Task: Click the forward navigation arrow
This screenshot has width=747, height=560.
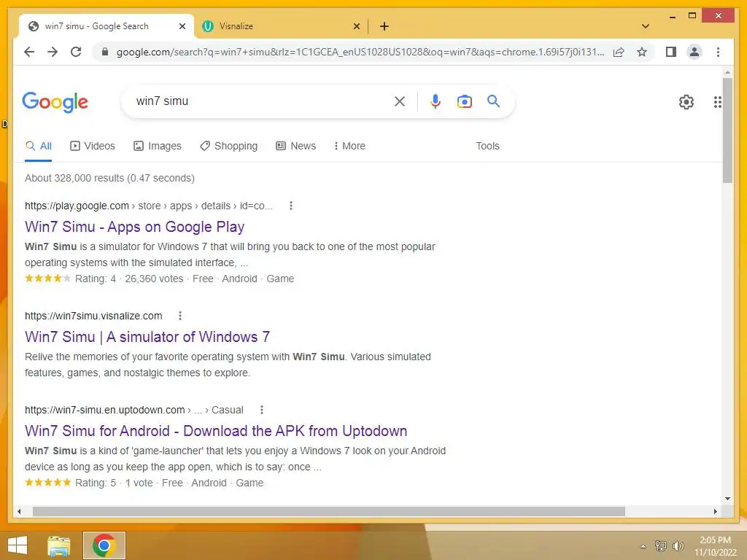Action: [x=53, y=52]
